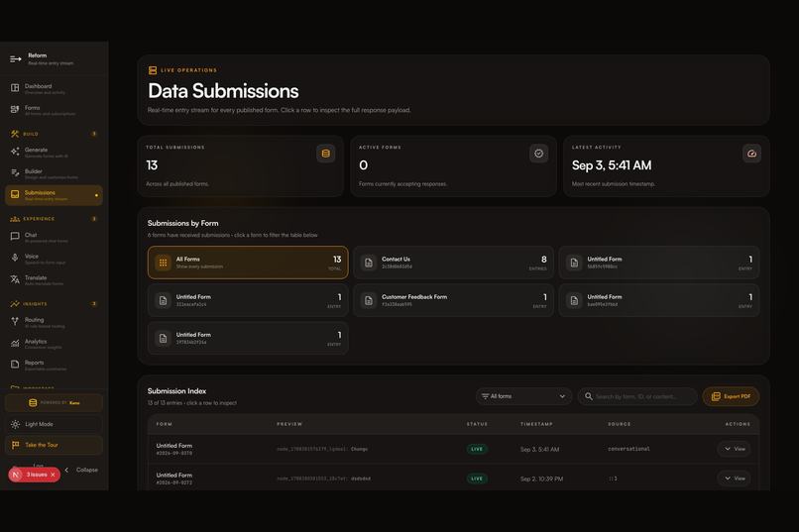
Task: Click the 'conversational' source cell
Action: click(x=628, y=449)
